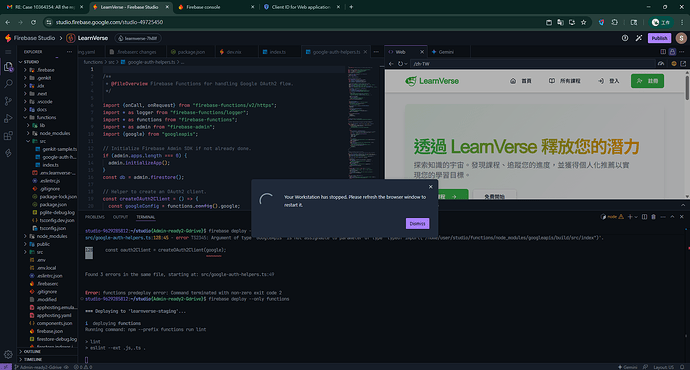The image size is (690, 370).
Task: Expand the node_modules folder under functions
Action: (51, 133)
